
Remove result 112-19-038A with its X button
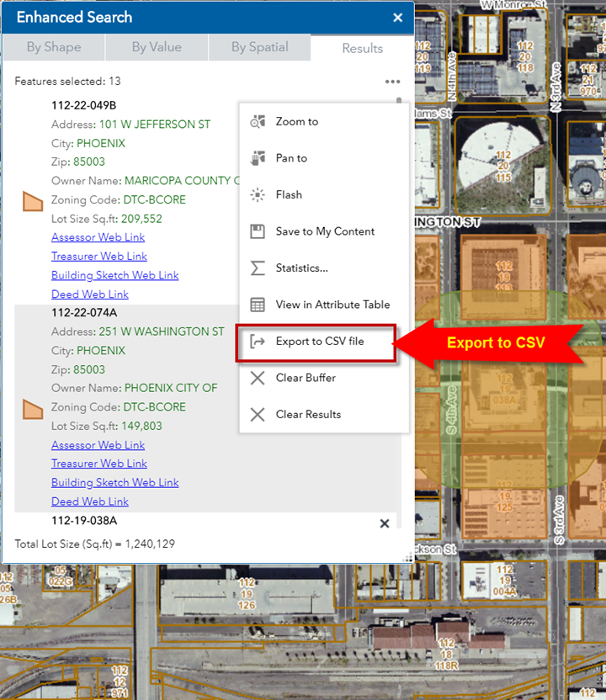pyautogui.click(x=385, y=523)
